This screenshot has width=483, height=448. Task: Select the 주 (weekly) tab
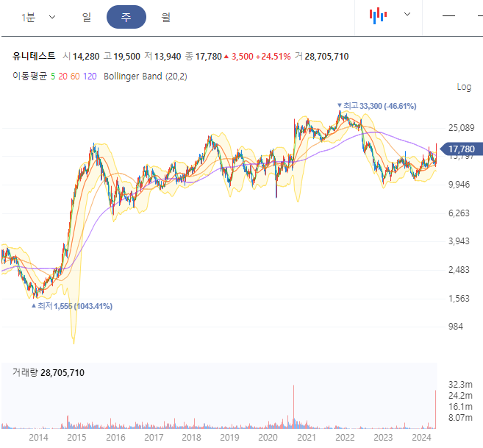126,17
